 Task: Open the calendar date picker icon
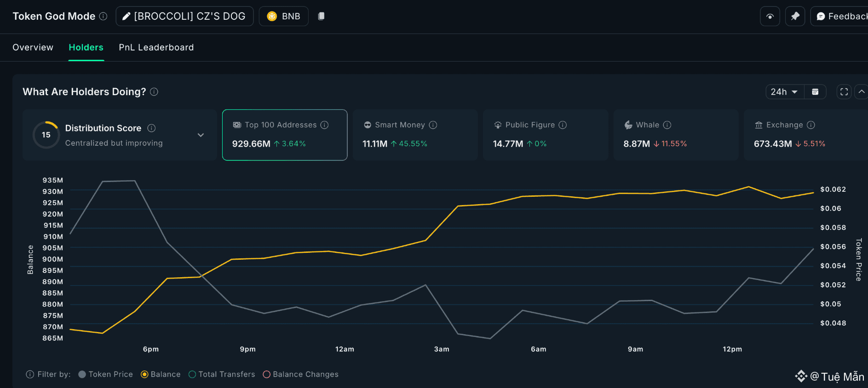[x=815, y=92]
